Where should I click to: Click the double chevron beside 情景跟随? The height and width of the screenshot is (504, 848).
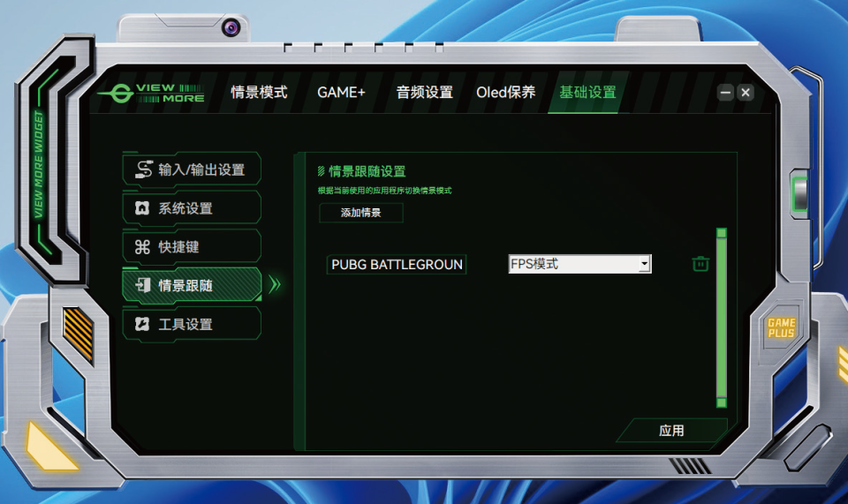click(x=275, y=285)
